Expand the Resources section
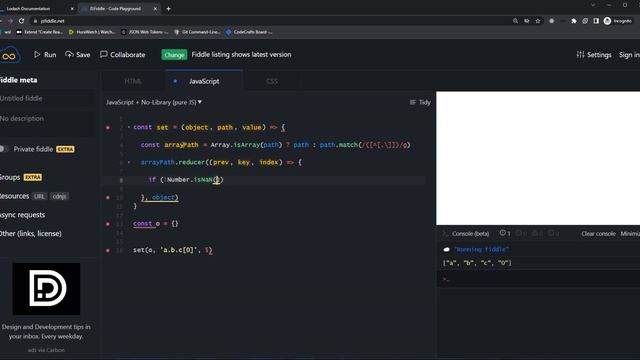 pyautogui.click(x=15, y=196)
